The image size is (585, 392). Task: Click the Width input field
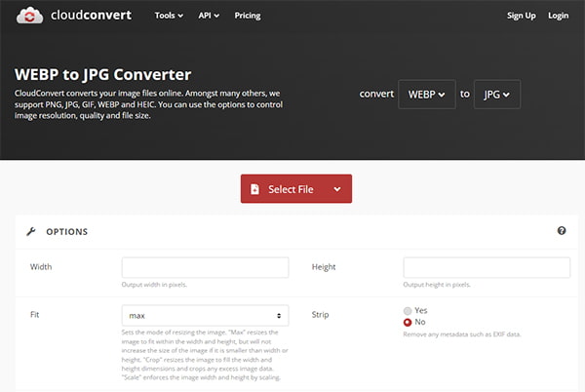(x=205, y=267)
